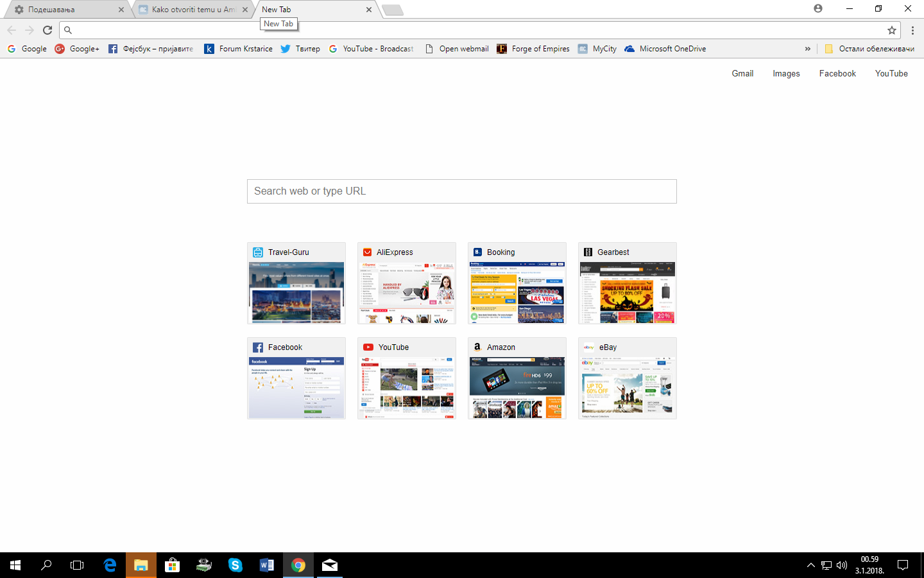Open Task View on the taskbar
Screen dimensions: 924x578
coord(77,565)
